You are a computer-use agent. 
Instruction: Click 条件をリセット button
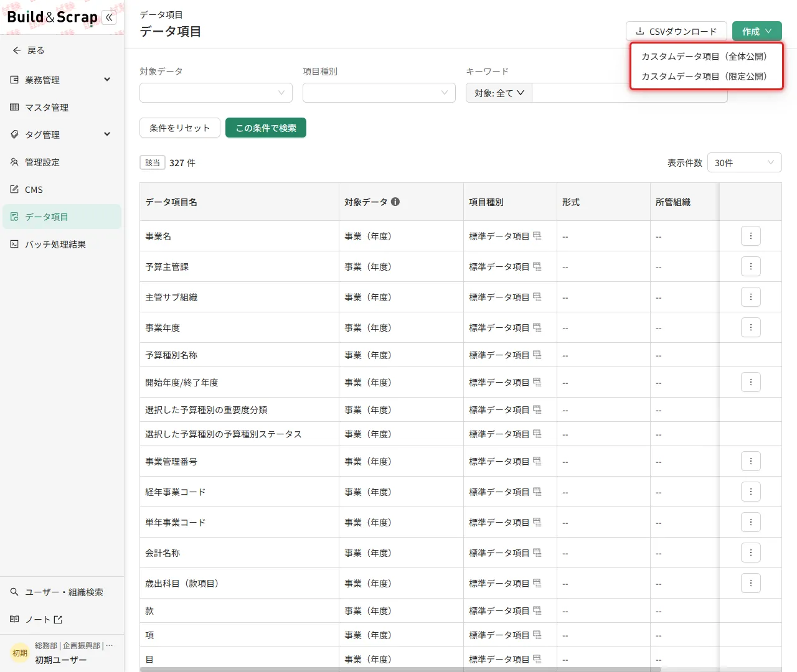point(180,128)
